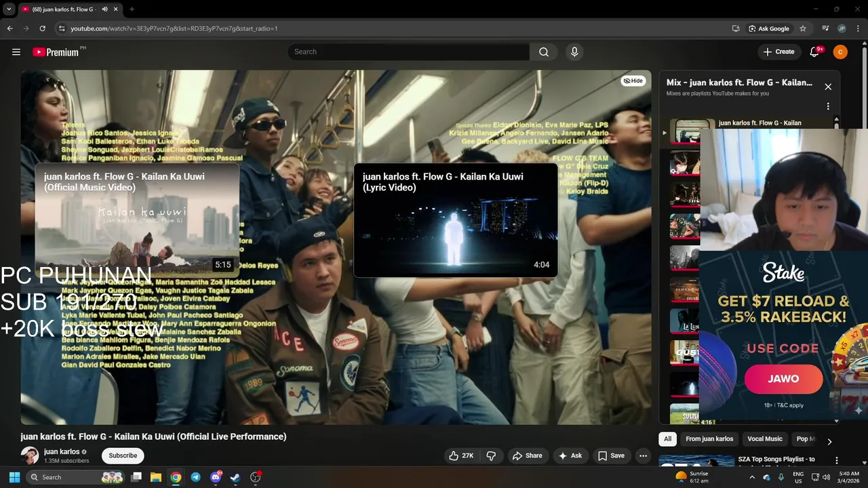Image resolution: width=868 pixels, height=488 pixels.
Task: Open juan karlos channel name link
Action: (x=62, y=451)
